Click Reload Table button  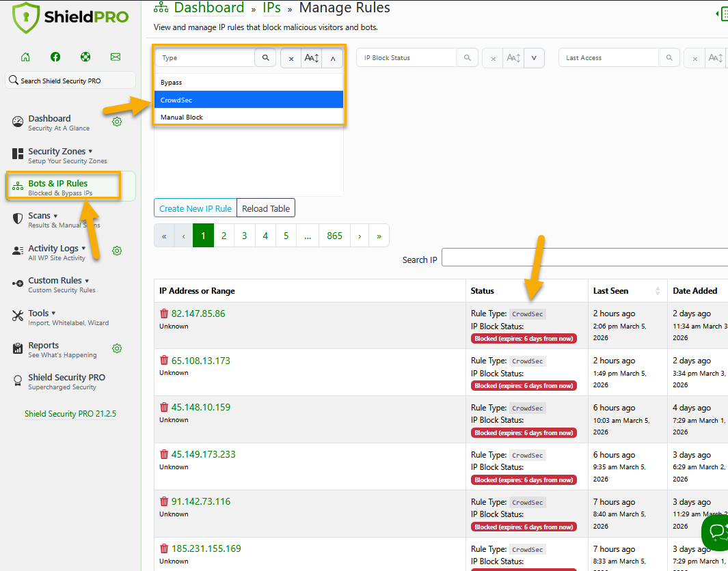(266, 209)
